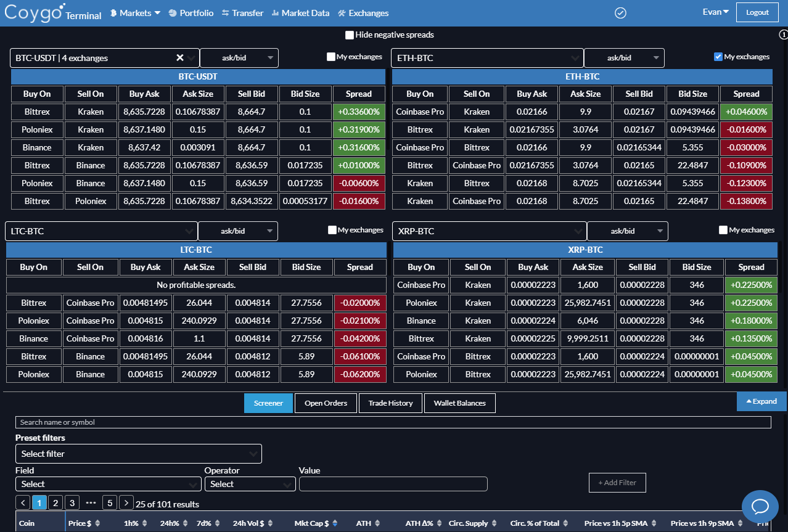Sort screener by 24h Vol $ column
Screen dimensions: 788x532
pos(270,523)
